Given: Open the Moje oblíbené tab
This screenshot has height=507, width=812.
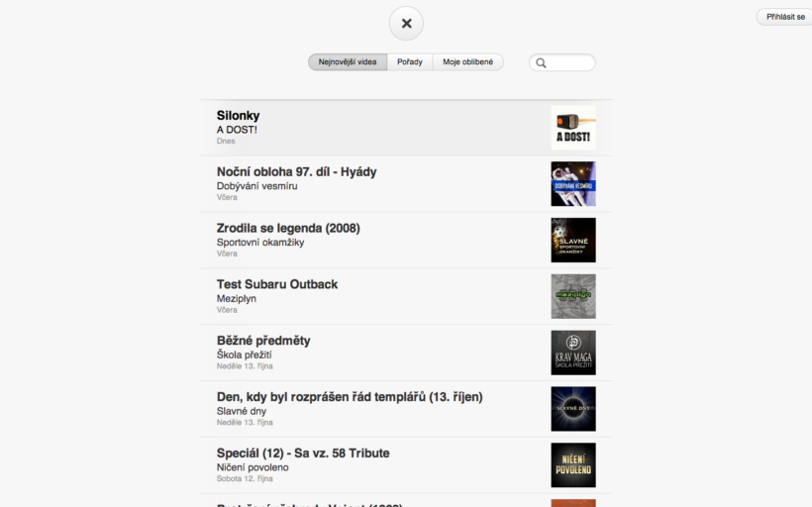Looking at the screenshot, I should (467, 62).
